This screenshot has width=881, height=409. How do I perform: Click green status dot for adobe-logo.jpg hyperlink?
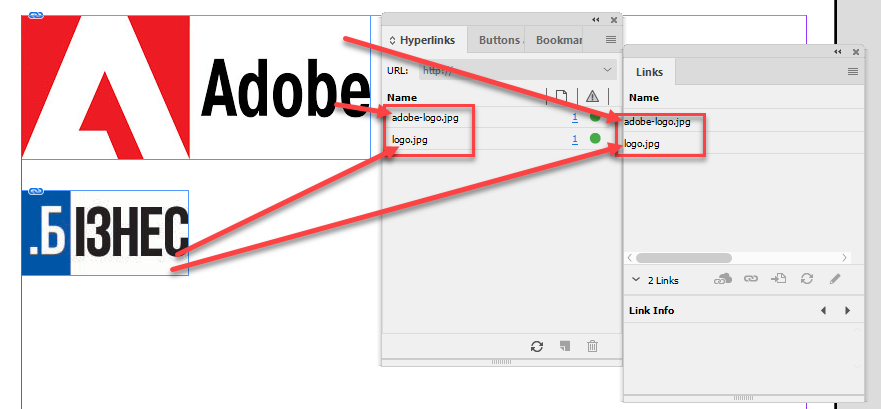[595, 117]
